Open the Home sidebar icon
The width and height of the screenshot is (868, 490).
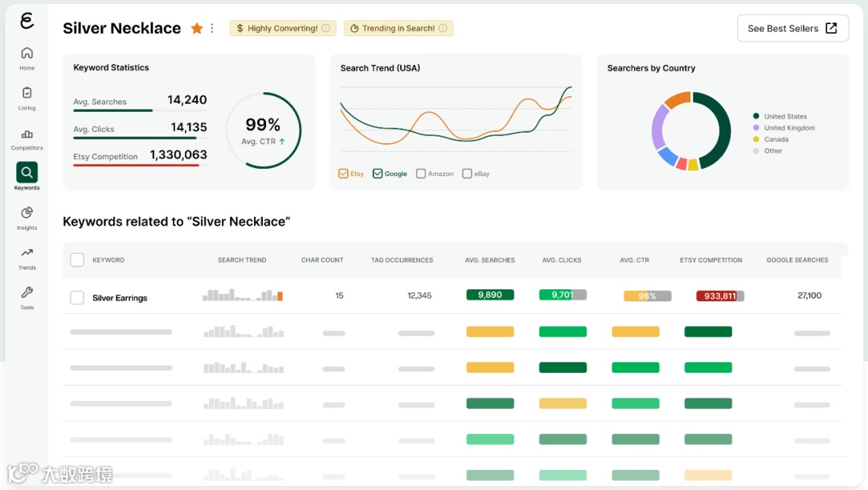coord(27,53)
